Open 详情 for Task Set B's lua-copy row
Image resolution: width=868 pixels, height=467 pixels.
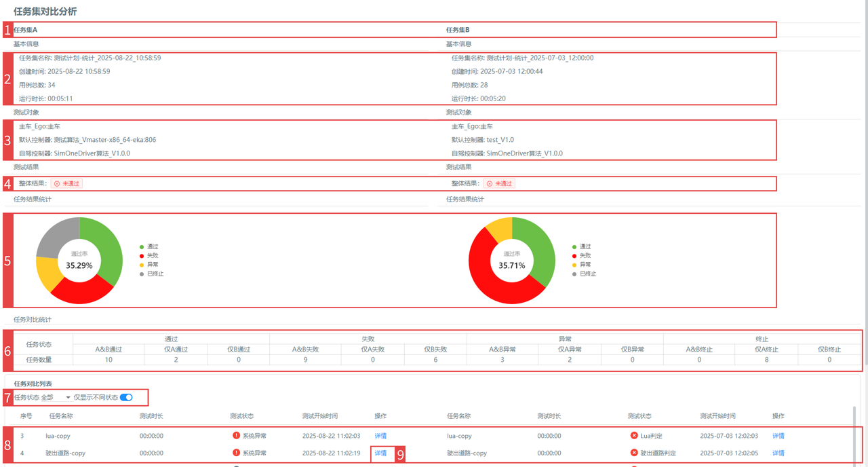point(778,436)
